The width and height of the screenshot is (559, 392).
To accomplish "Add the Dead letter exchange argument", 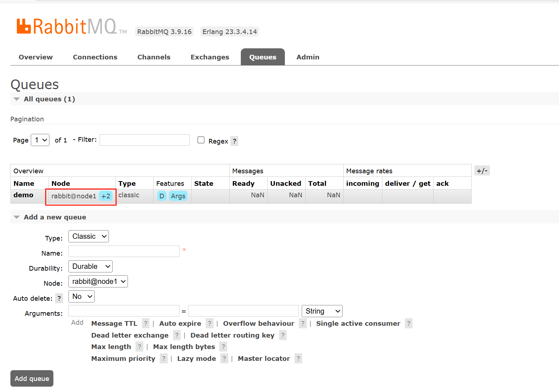I will (130, 335).
